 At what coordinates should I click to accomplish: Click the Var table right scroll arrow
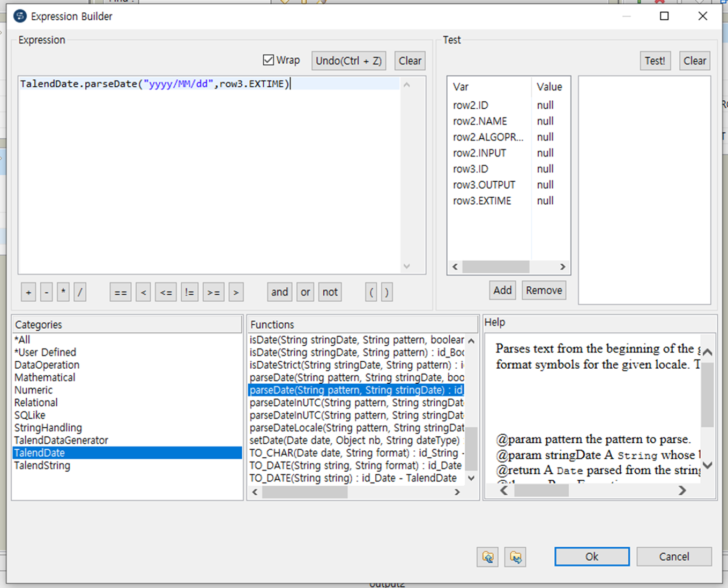point(562,266)
